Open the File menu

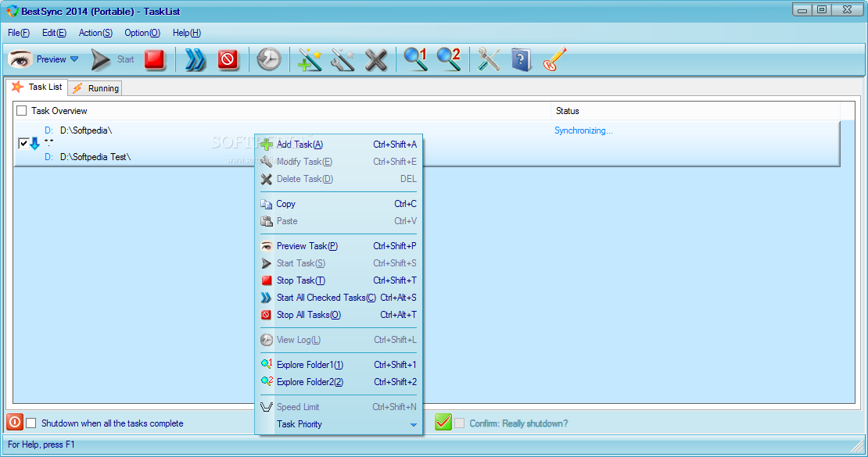point(19,33)
